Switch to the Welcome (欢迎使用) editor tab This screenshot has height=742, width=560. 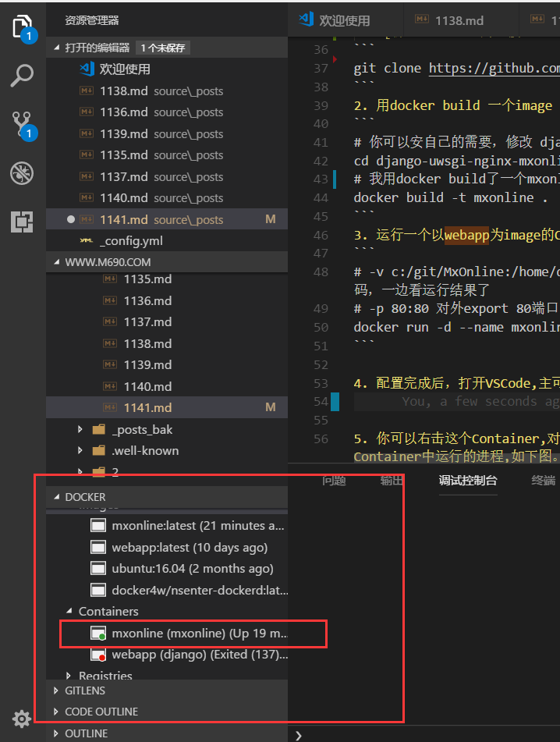pos(346,20)
